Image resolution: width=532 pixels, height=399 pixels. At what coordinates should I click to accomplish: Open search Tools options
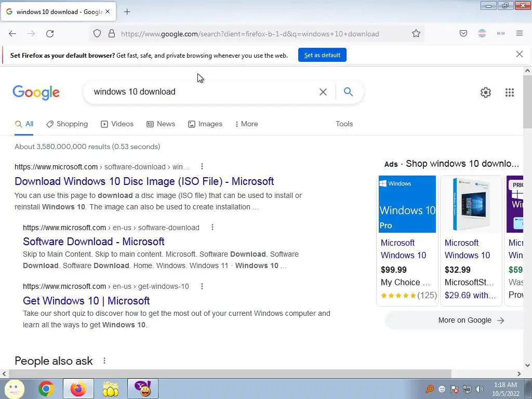(x=344, y=124)
